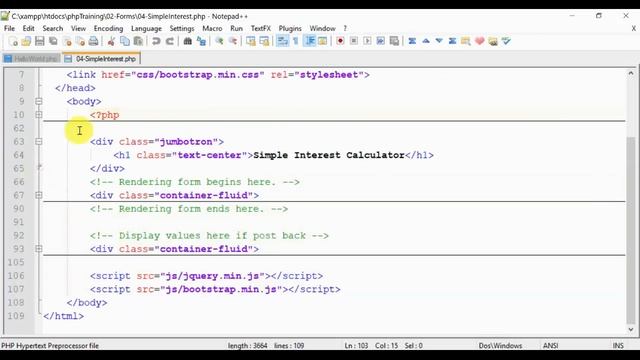640x360 pixels.
Task: Click the scrollbar up arrow
Action: [631, 73]
